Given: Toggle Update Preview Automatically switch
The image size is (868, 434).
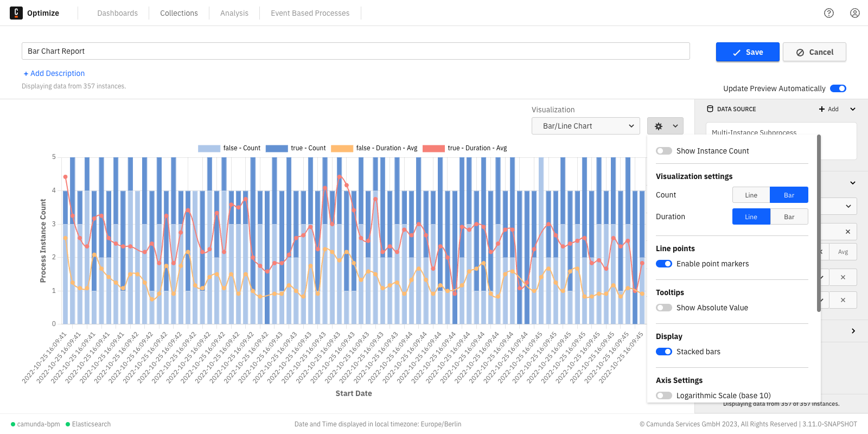Looking at the screenshot, I should 838,88.
